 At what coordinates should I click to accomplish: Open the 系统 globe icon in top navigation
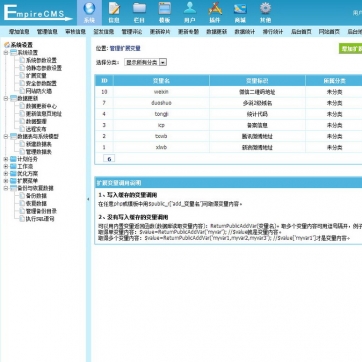point(89,9)
